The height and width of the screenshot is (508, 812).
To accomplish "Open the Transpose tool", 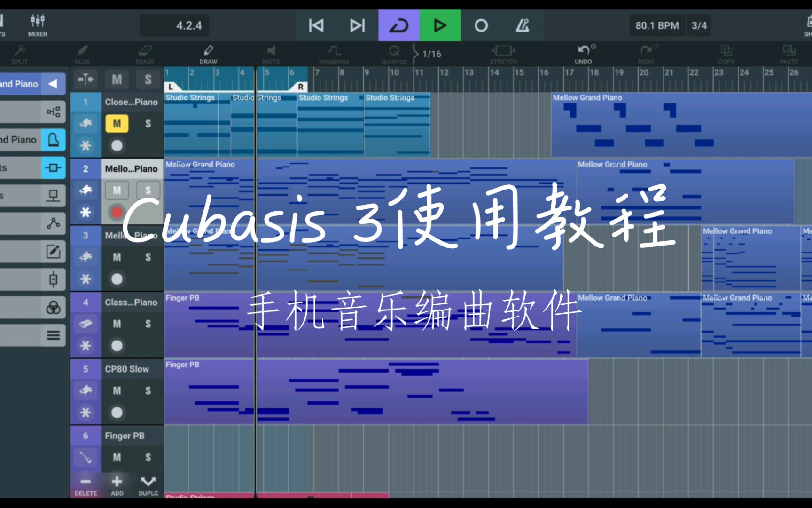I will click(334, 54).
